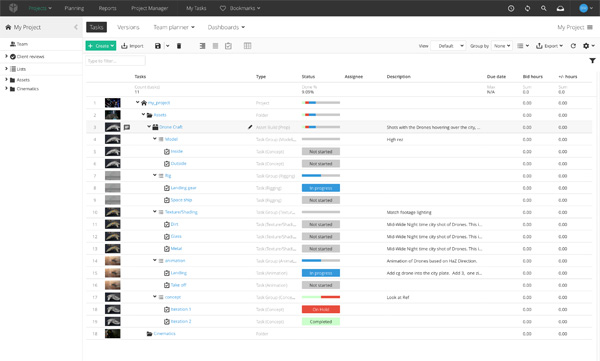Image resolution: width=600 pixels, height=361 pixels.
Task: Click the red On Hold status badge
Action: pyautogui.click(x=321, y=309)
